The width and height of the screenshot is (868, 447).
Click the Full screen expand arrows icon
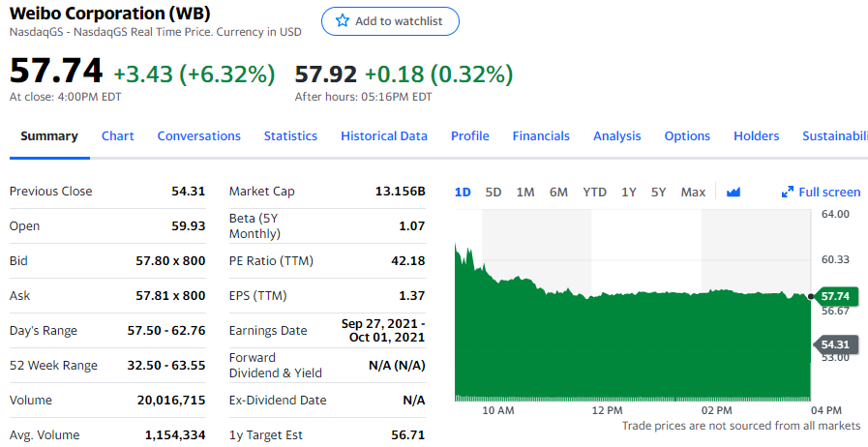787,192
